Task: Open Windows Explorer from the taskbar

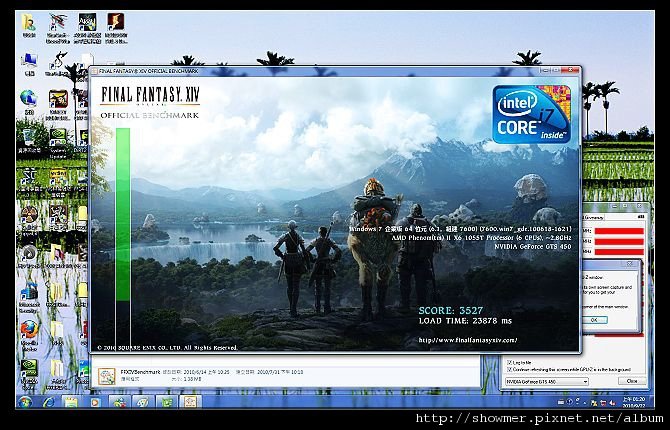Action: point(71,402)
